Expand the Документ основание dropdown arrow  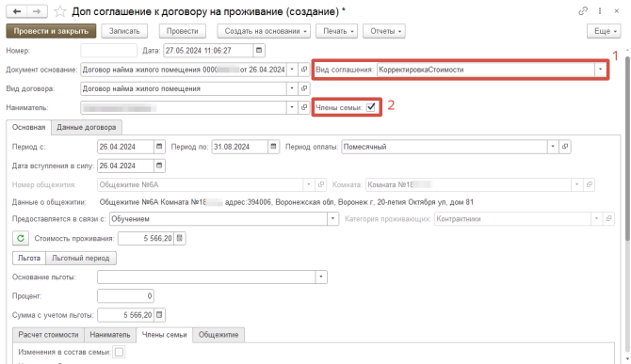tap(292, 69)
